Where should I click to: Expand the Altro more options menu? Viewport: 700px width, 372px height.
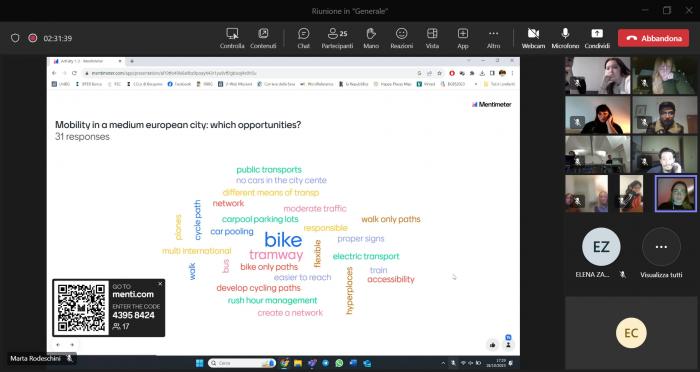493,38
